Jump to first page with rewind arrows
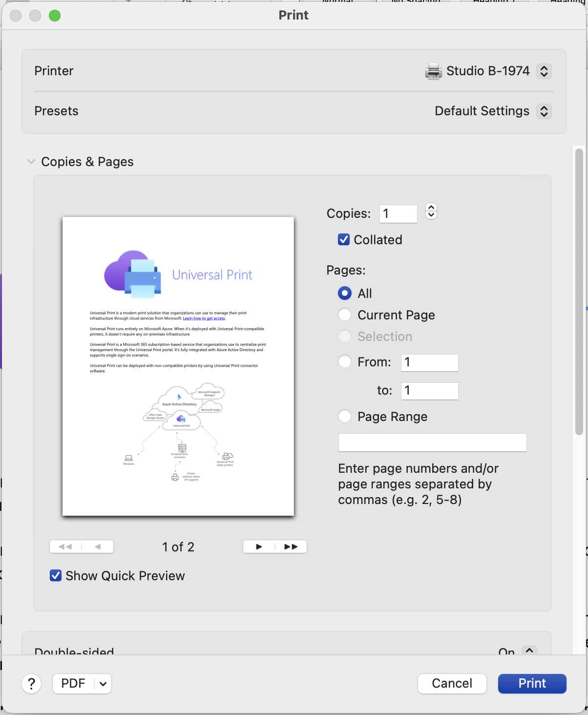 click(x=65, y=547)
